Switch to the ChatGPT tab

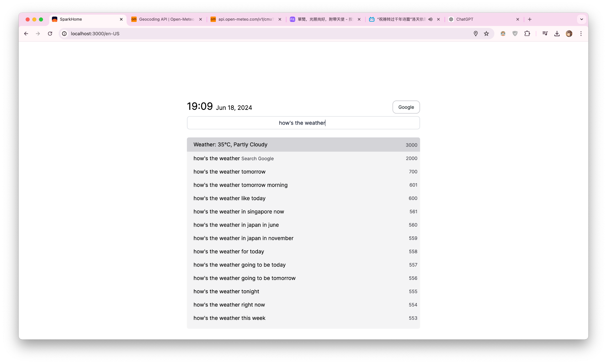pos(464,19)
